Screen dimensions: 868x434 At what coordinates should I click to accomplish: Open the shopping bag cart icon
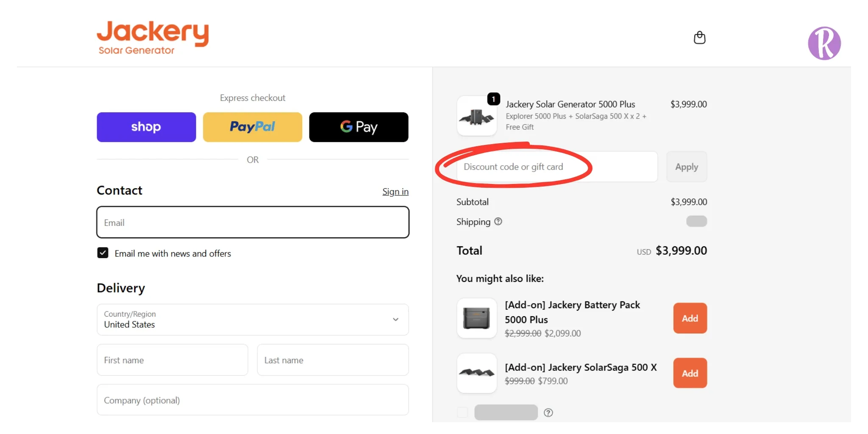[x=699, y=38]
